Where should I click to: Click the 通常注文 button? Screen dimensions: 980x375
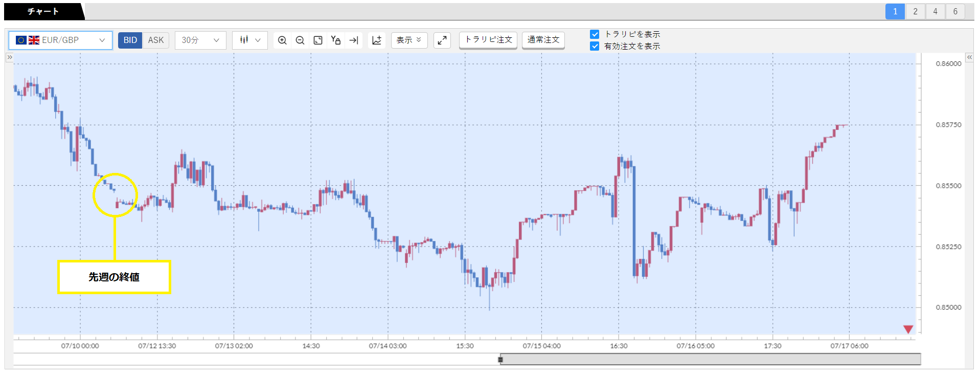[x=543, y=40]
